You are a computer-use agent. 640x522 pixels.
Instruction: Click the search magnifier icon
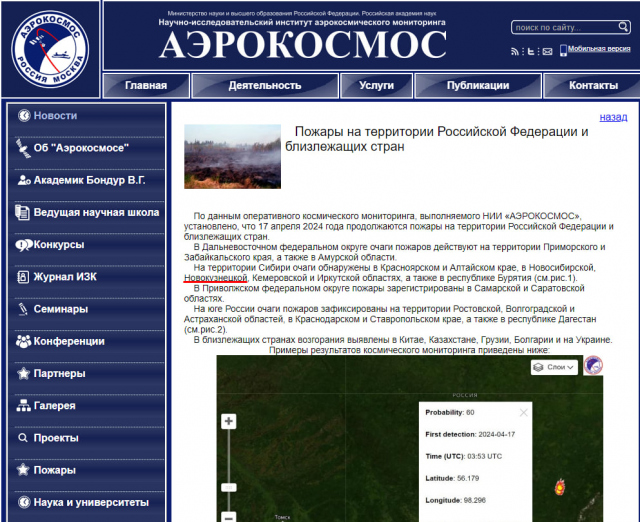click(x=623, y=28)
